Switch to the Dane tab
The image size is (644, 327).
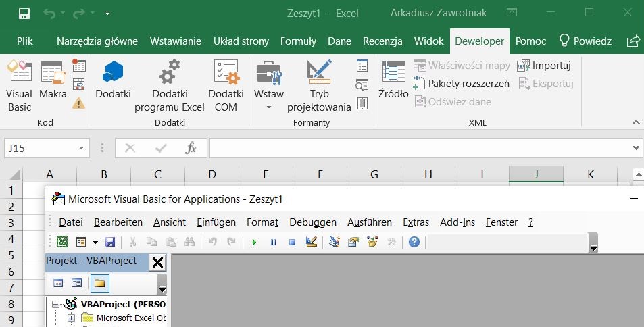pyautogui.click(x=339, y=41)
